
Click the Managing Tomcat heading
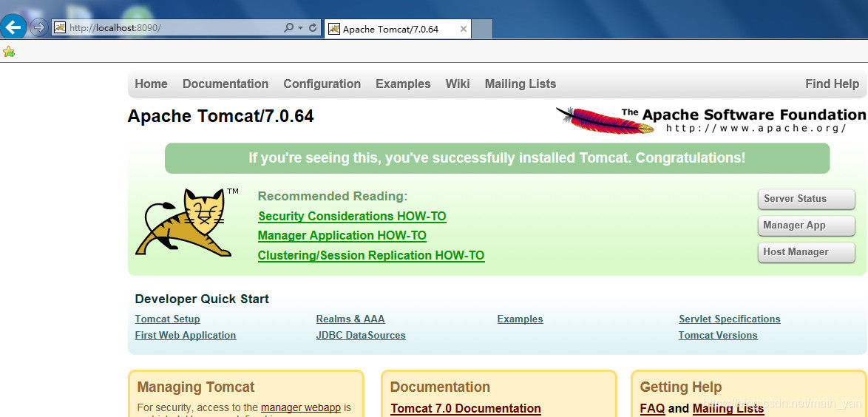tap(196, 387)
